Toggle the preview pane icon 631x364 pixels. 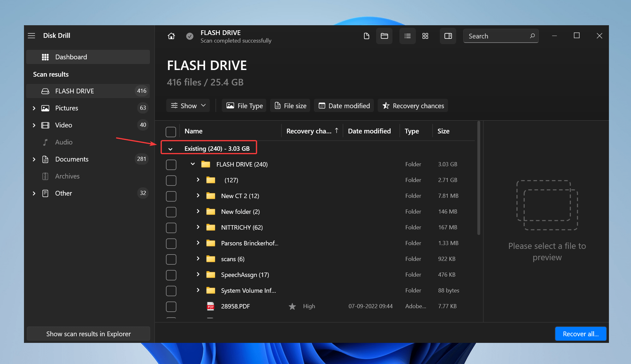(x=448, y=36)
